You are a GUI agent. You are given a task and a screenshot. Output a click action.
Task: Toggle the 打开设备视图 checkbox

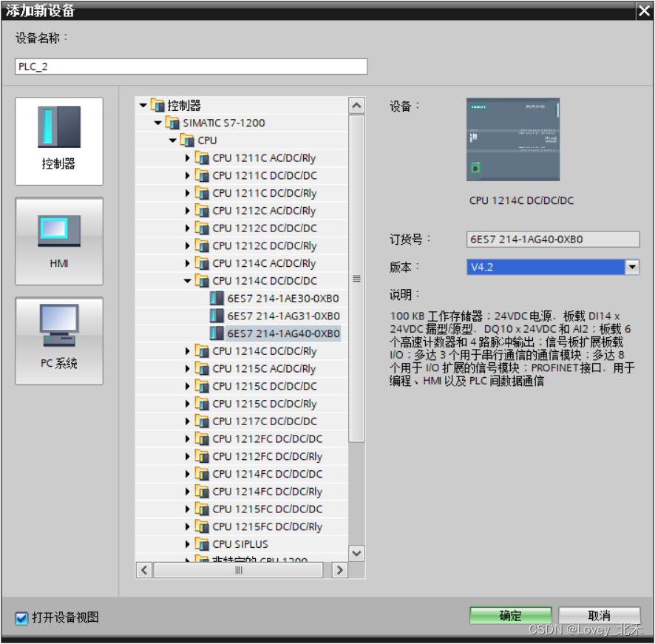21,617
